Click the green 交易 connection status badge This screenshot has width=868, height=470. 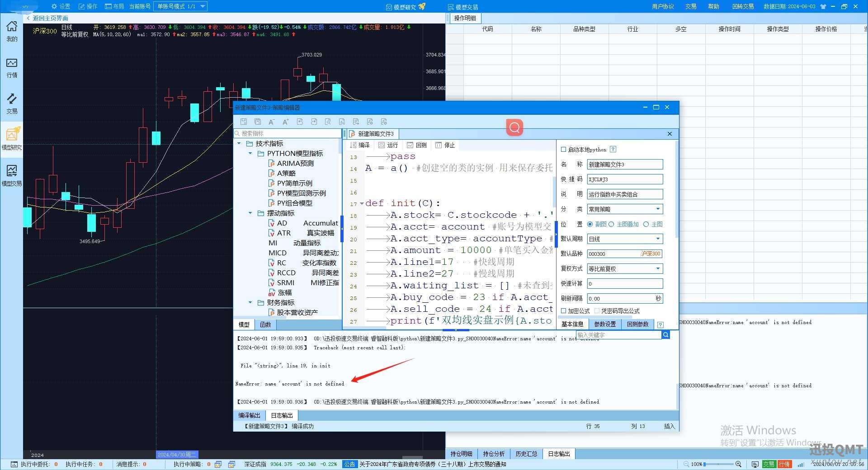[769, 464]
